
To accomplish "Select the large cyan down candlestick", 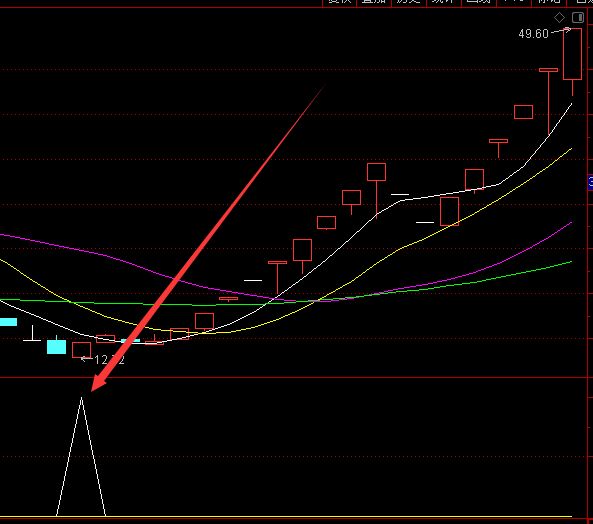I will 56,347.
